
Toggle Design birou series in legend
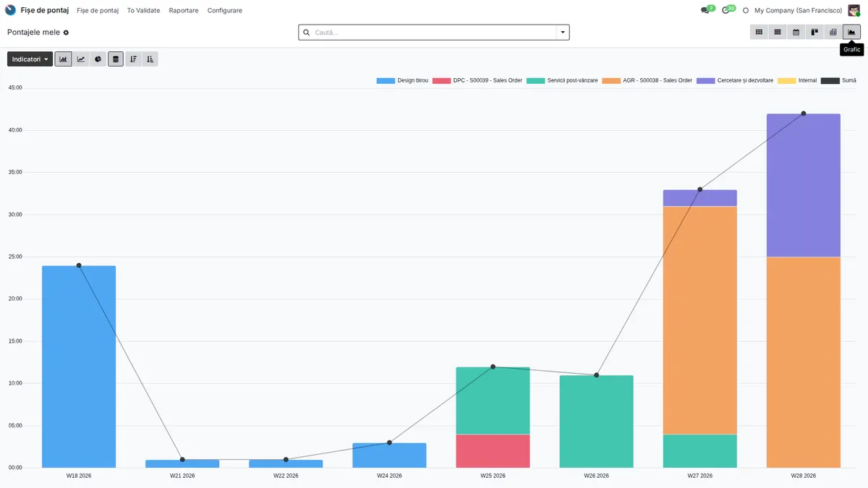point(402,80)
